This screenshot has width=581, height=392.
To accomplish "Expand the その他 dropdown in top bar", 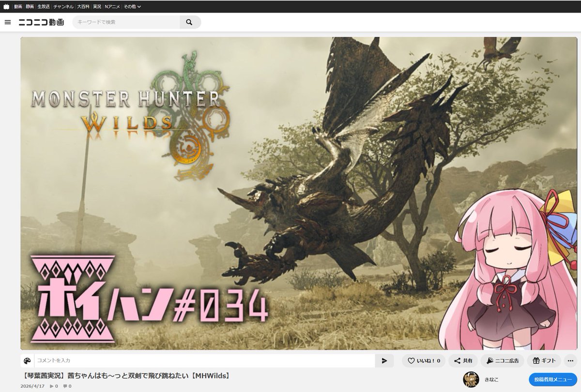I will [132, 7].
